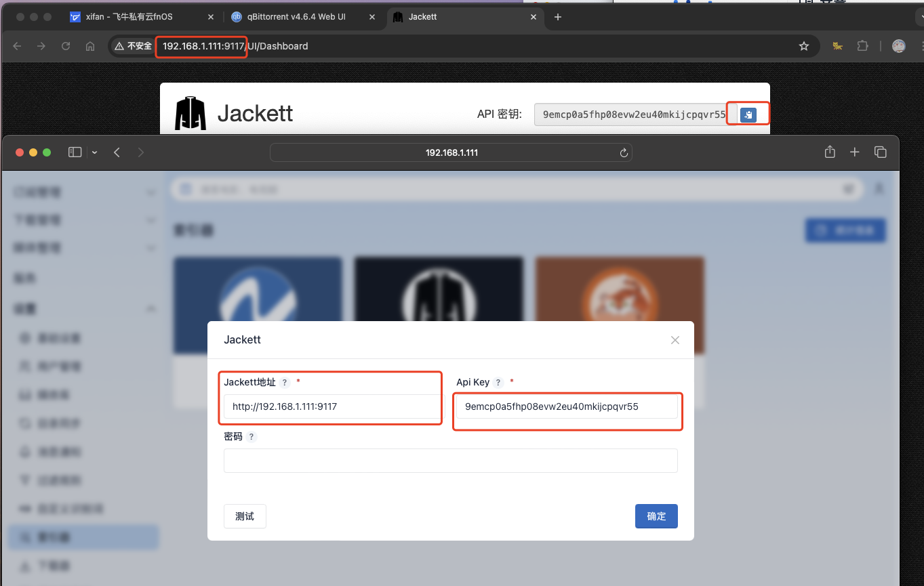
Task: Go forward in the Chrome window
Action: [41, 46]
